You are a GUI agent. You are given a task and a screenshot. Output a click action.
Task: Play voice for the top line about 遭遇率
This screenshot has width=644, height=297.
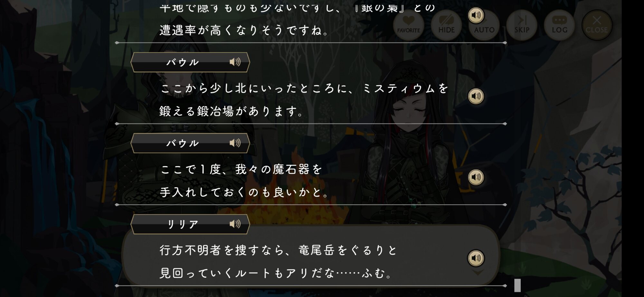[x=476, y=15]
